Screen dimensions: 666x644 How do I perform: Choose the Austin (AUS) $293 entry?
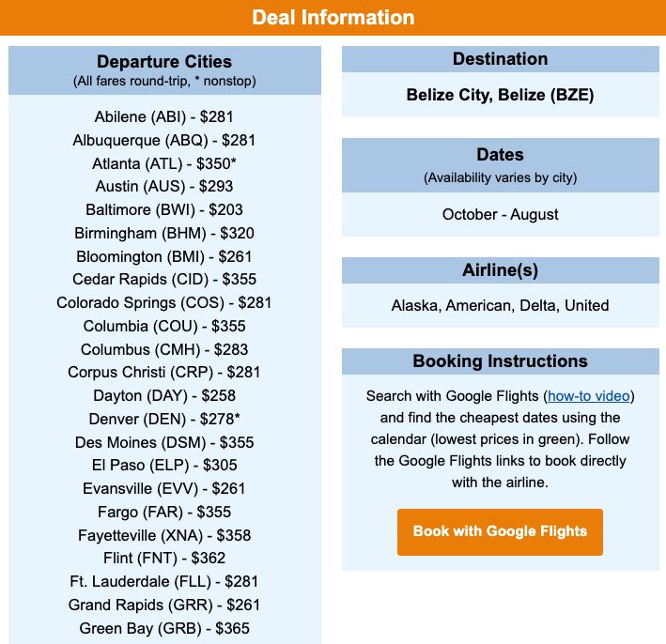(x=164, y=186)
